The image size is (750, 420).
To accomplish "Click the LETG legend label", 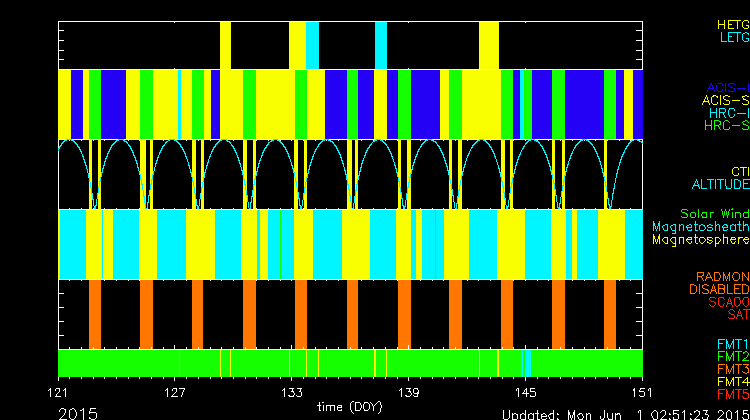I will pyautogui.click(x=733, y=37).
